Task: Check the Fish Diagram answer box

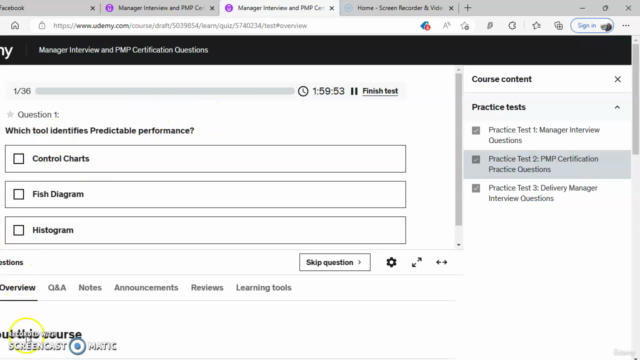Action: (x=19, y=194)
